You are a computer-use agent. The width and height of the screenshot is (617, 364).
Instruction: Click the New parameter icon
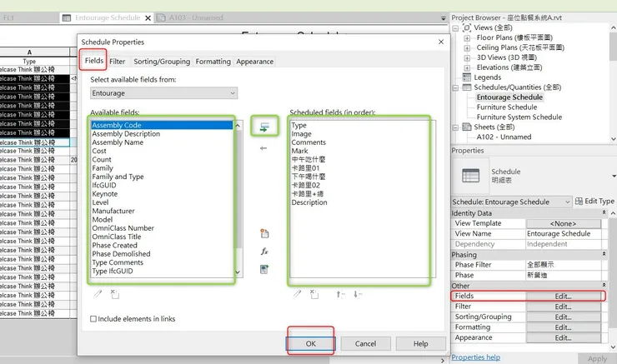(264, 233)
